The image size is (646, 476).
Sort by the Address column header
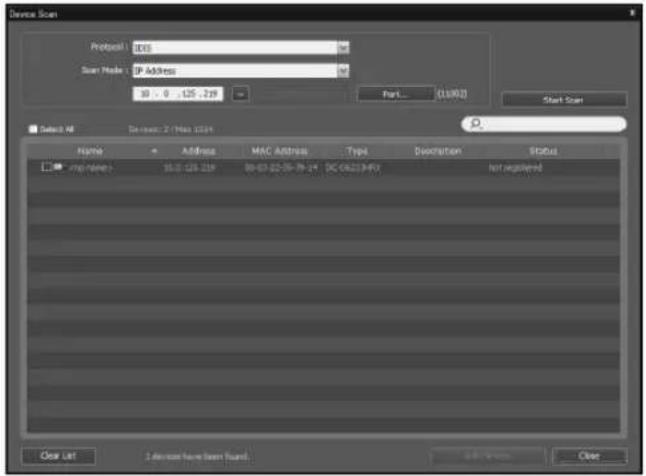coord(199,151)
